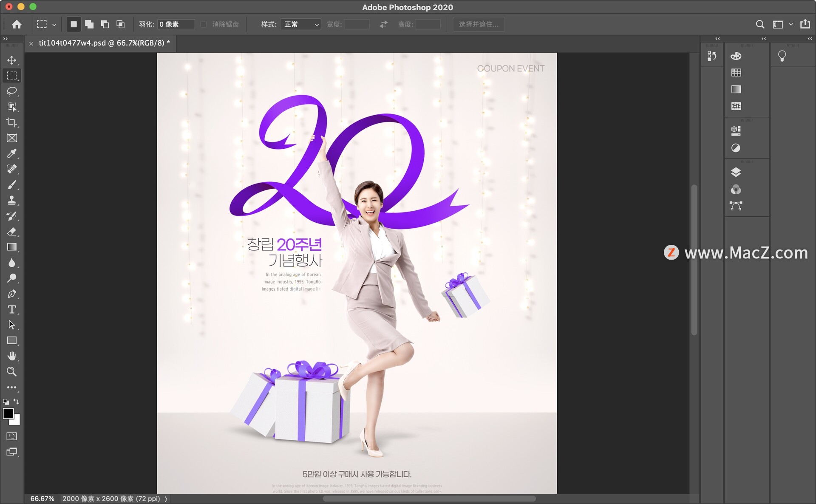Screen dimensions: 816x504
Task: Enable Quick Mask mode
Action: click(12, 436)
